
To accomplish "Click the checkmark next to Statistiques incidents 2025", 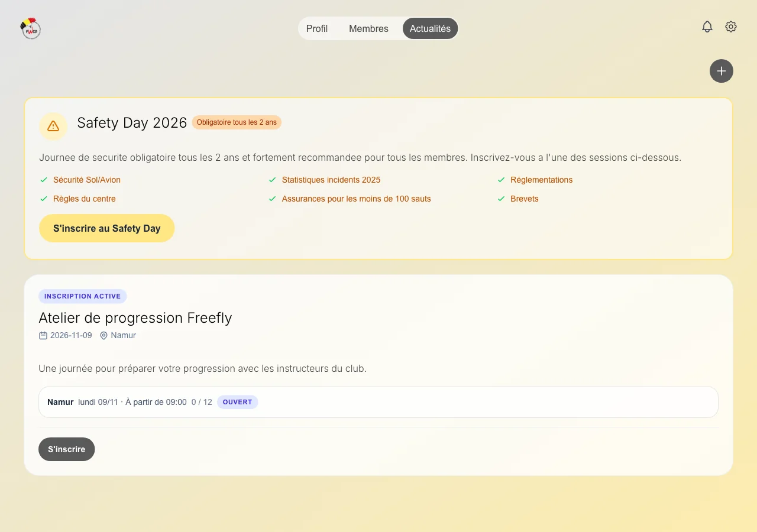I will pyautogui.click(x=272, y=180).
